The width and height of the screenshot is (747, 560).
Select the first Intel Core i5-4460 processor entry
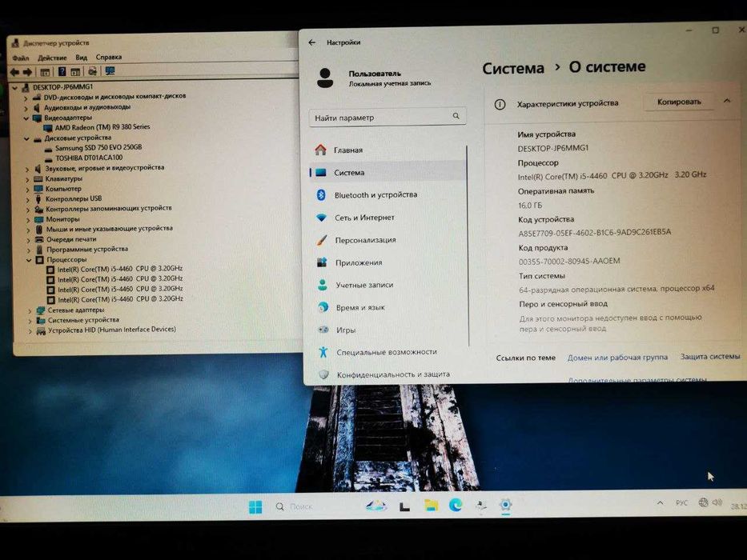(120, 269)
